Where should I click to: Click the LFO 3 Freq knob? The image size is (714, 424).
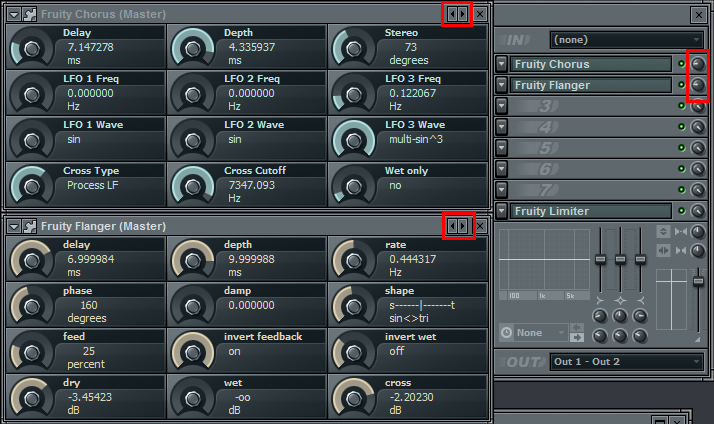[x=353, y=95]
